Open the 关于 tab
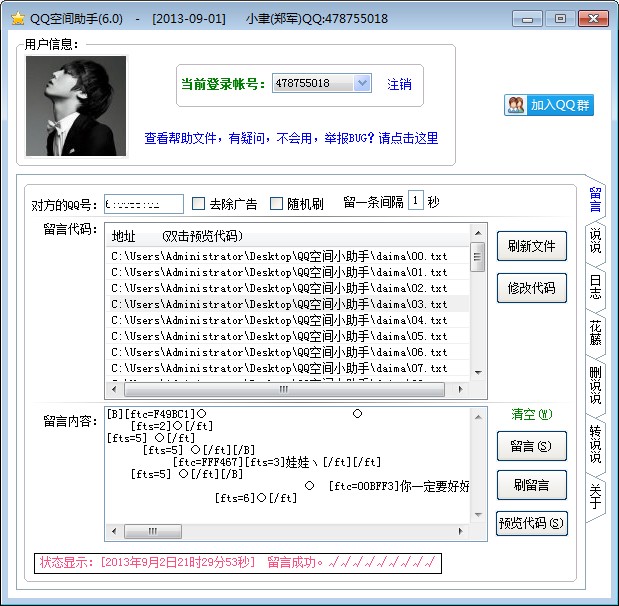 pyautogui.click(x=595, y=496)
